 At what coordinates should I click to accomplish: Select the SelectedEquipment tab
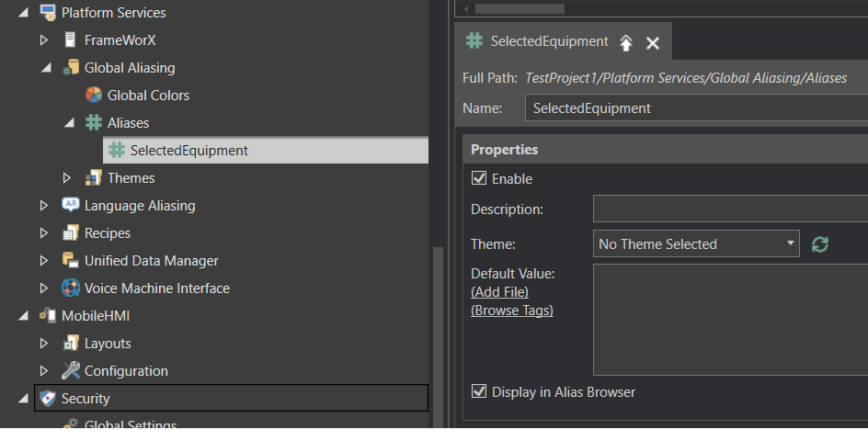[549, 41]
